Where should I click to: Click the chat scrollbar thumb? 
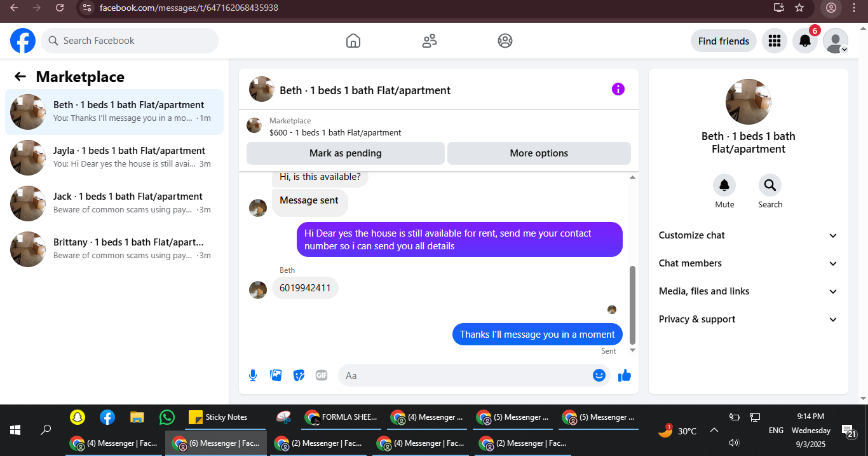pyautogui.click(x=632, y=305)
